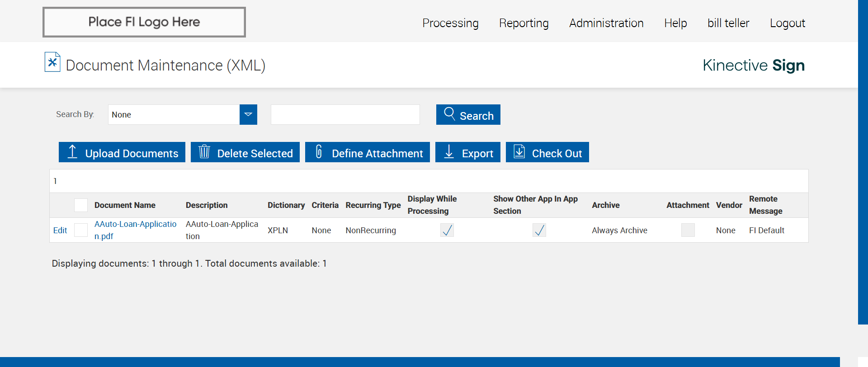
Task: Expand the Search By dropdown arrow
Action: [x=248, y=114]
